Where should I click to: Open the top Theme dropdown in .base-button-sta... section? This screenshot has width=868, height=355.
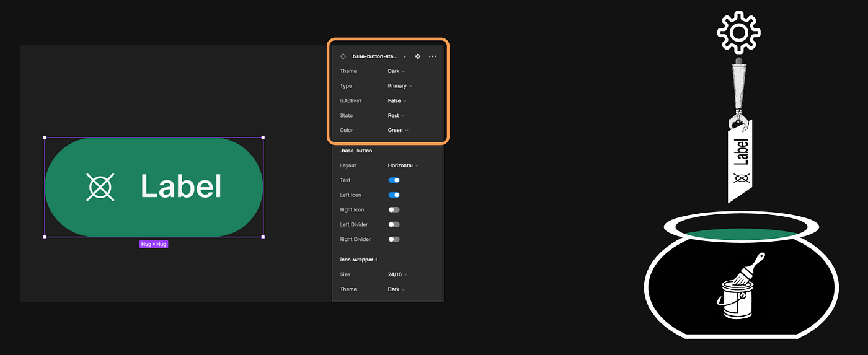397,71
